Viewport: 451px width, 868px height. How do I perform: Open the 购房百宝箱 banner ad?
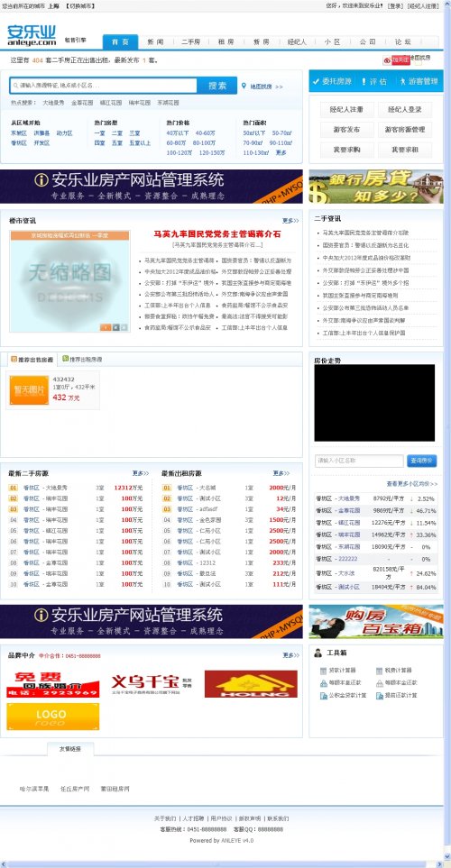(376, 622)
